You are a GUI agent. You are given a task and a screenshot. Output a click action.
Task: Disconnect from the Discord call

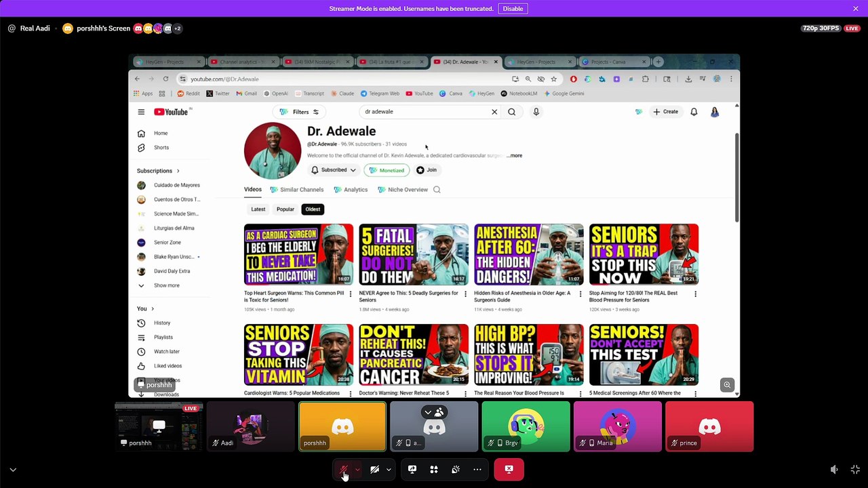click(509, 469)
